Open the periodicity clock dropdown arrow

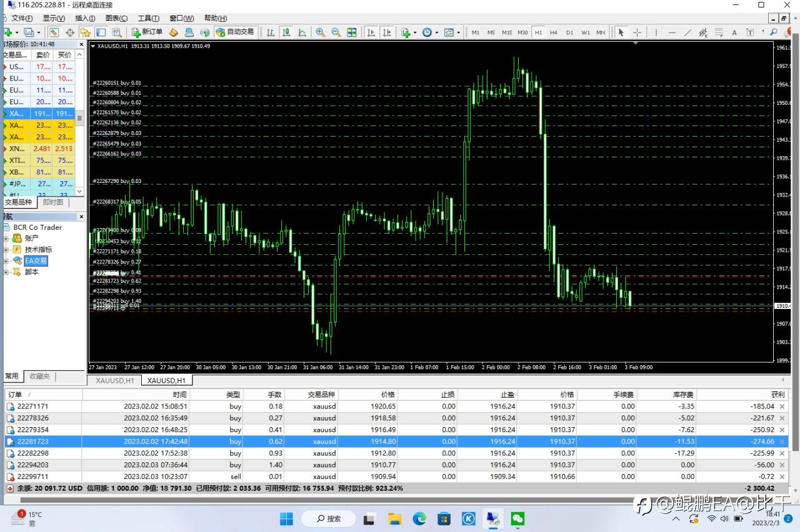pyautogui.click(x=436, y=32)
